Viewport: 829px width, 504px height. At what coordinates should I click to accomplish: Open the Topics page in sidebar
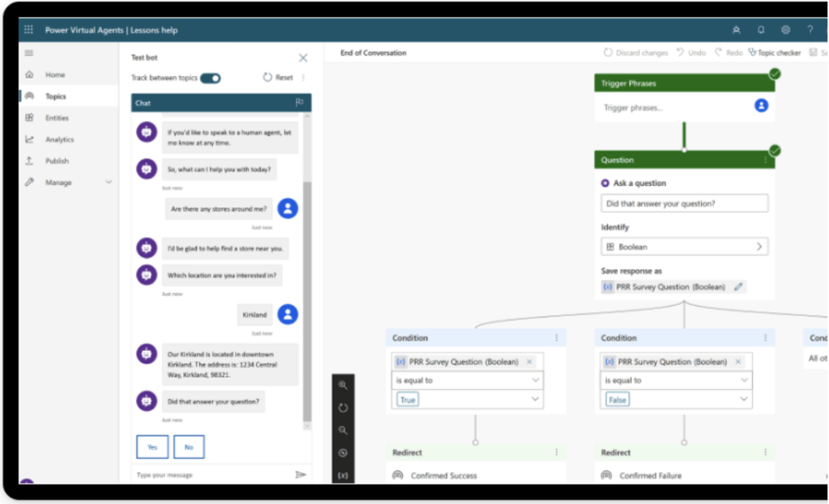(56, 96)
